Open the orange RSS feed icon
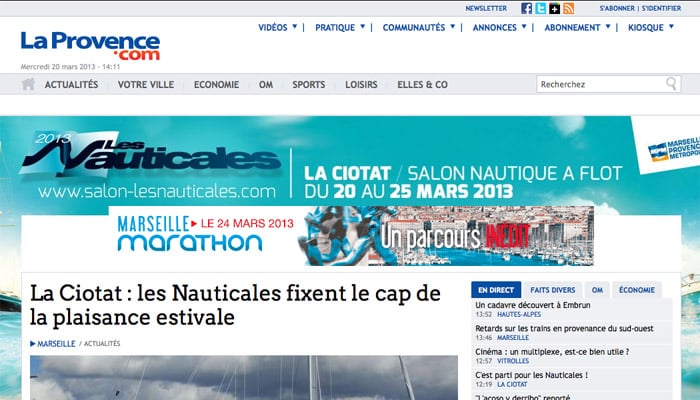Screen dimensions: 700x400 point(568,8)
